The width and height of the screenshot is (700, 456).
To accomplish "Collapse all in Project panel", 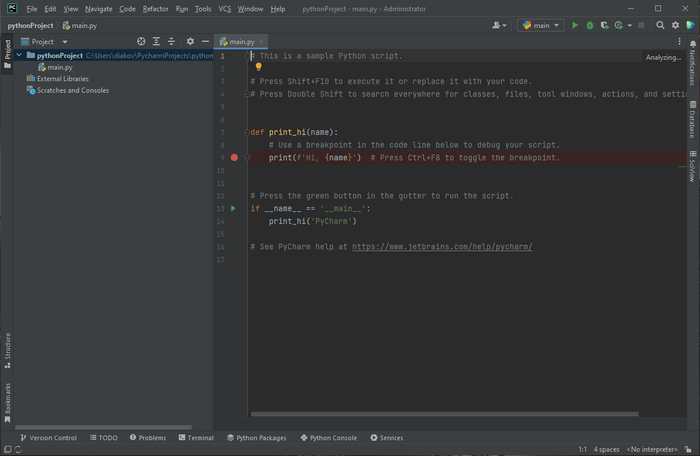I will [171, 42].
